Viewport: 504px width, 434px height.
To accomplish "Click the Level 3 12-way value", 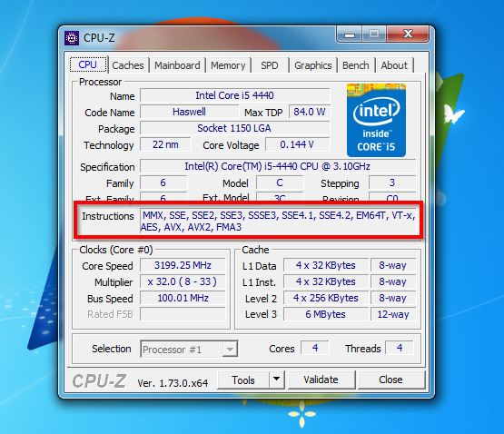I will pos(393,314).
